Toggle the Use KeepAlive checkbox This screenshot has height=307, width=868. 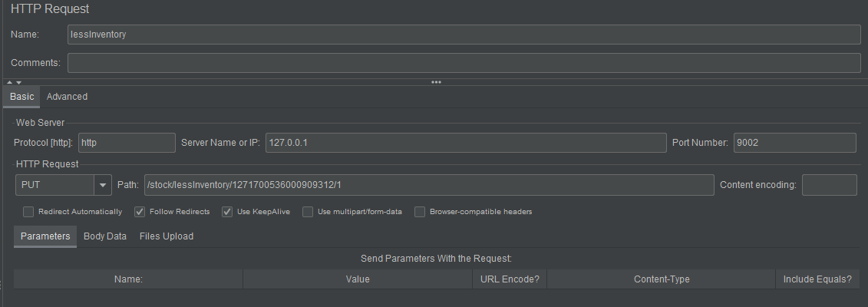[227, 212]
